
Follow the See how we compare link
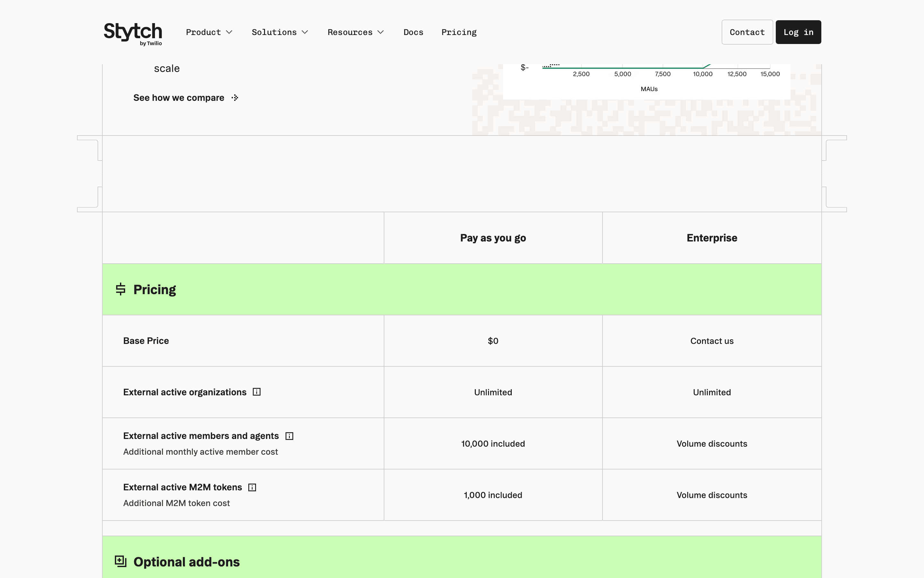[185, 98]
